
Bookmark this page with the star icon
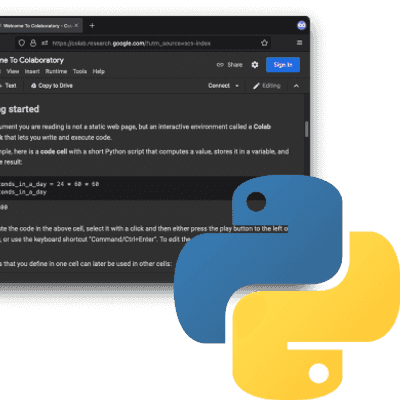click(x=264, y=43)
